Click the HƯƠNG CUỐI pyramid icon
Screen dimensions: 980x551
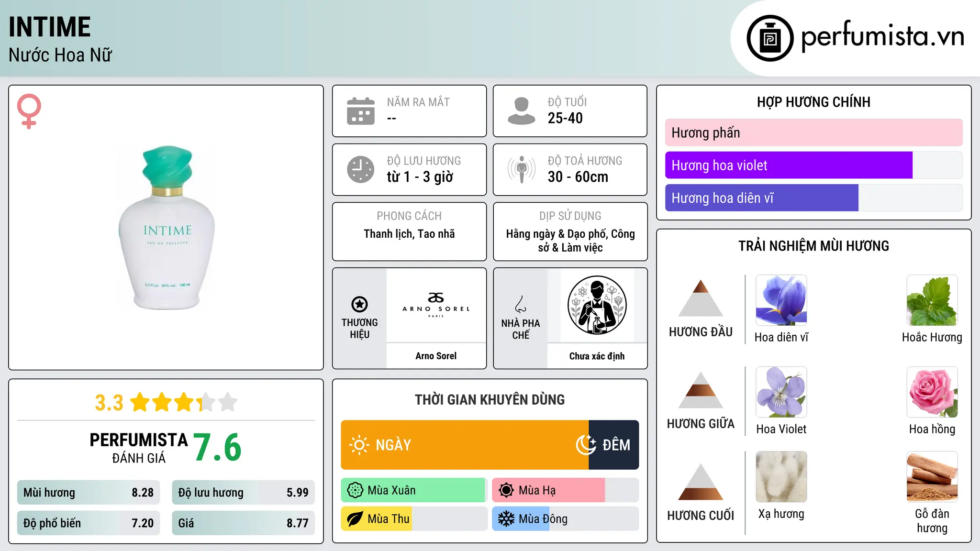(701, 482)
